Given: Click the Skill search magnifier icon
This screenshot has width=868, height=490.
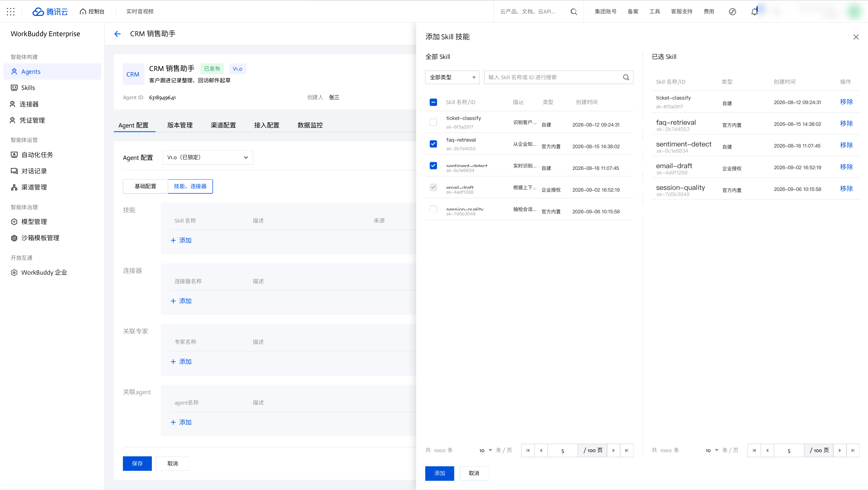Looking at the screenshot, I should tap(626, 78).
